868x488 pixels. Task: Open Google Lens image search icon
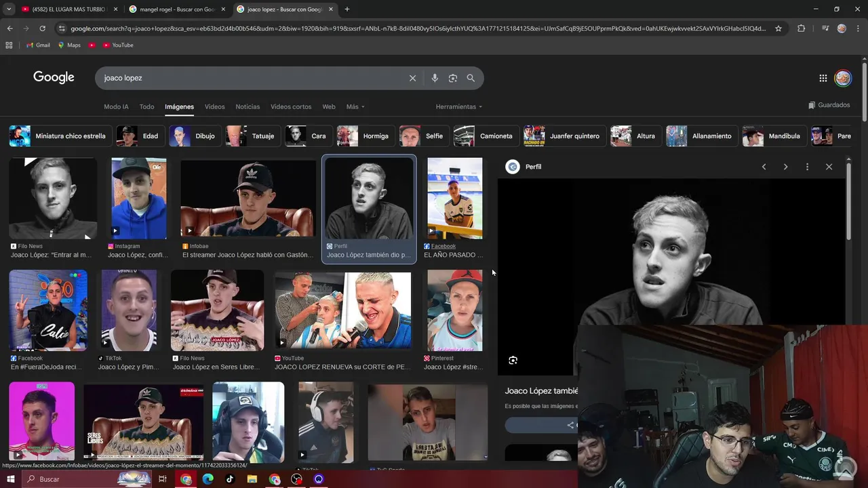point(453,78)
